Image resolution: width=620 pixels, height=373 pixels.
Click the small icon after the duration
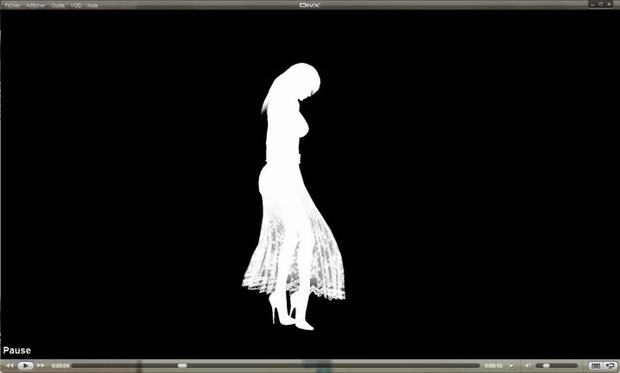pyautogui.click(x=511, y=365)
